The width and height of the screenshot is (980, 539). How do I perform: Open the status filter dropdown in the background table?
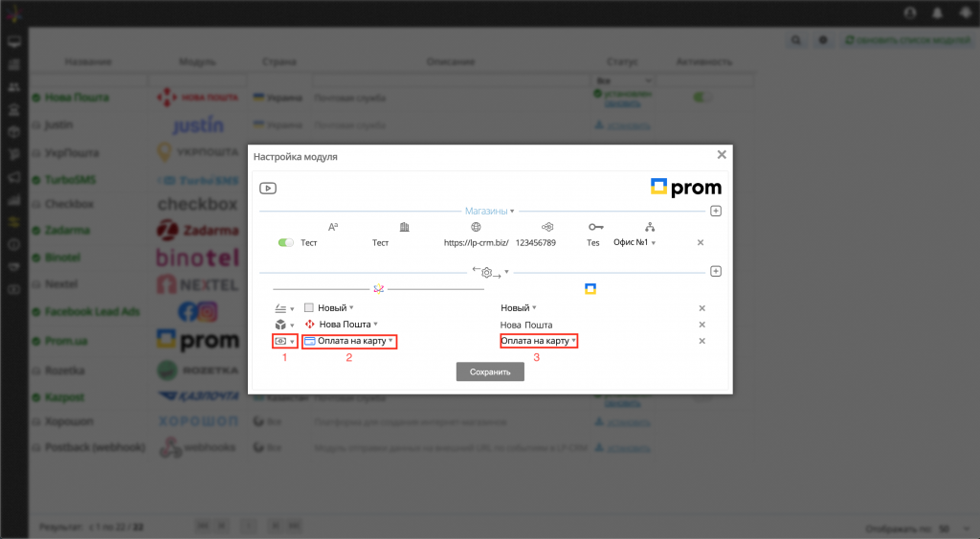click(624, 80)
